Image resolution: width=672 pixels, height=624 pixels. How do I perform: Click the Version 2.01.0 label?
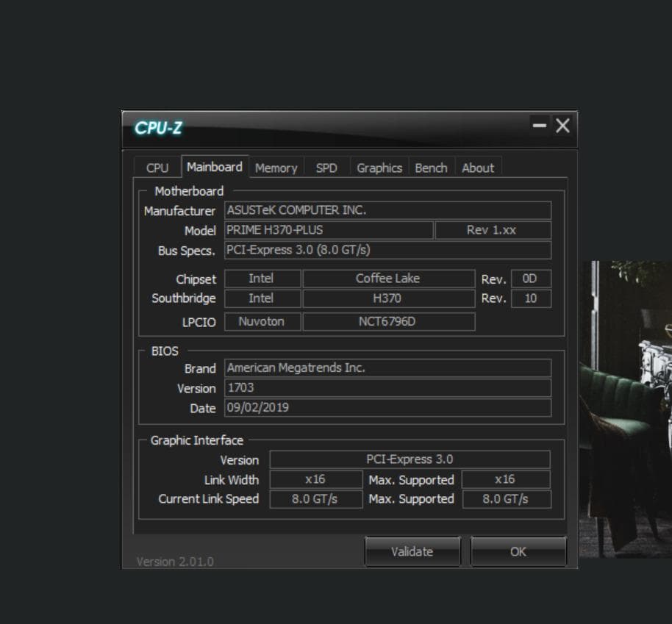pyautogui.click(x=175, y=562)
